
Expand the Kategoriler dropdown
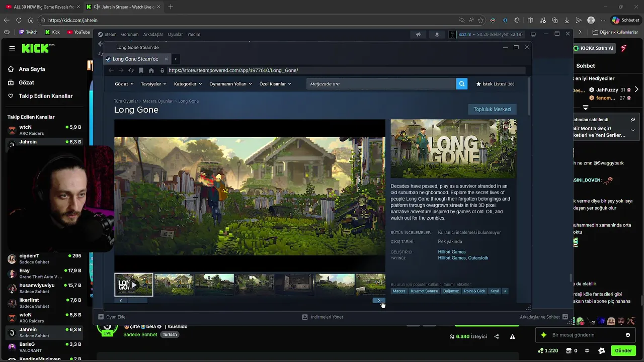pyautogui.click(x=188, y=84)
